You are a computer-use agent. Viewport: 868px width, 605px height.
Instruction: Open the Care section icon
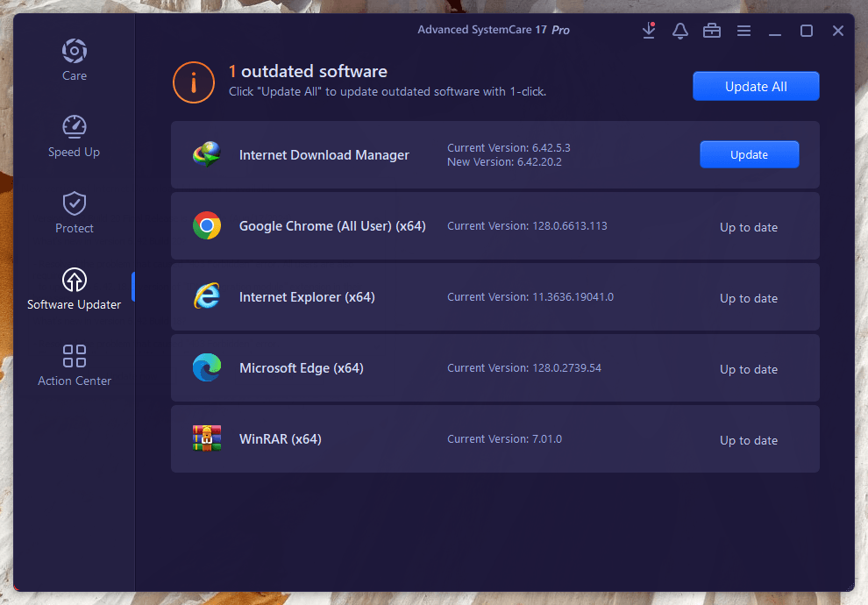(75, 51)
